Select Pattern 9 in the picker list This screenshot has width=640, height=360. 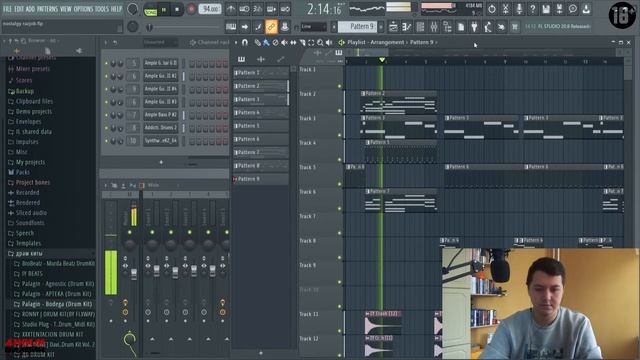260,179
